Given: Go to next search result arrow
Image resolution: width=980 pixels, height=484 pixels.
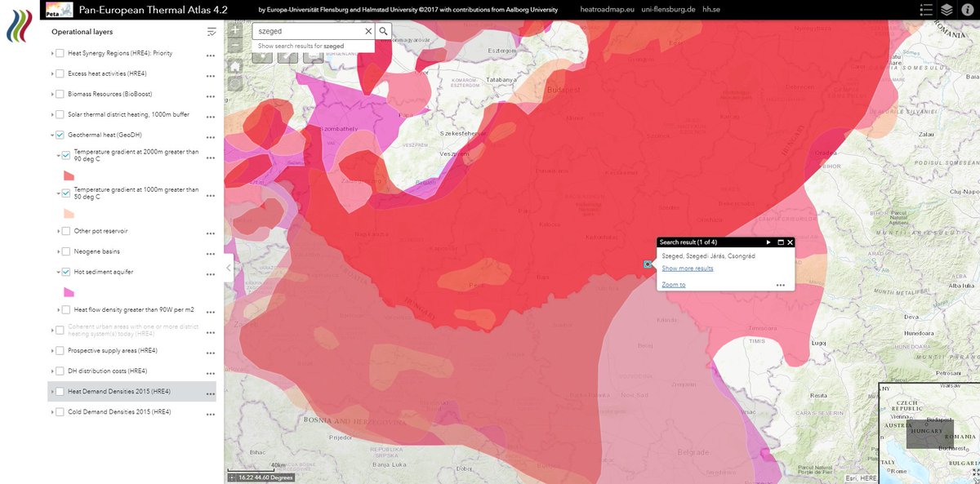Looking at the screenshot, I should tap(768, 242).
